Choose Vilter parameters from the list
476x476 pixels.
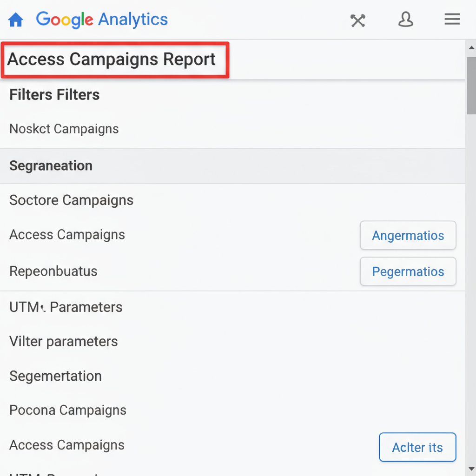click(x=64, y=342)
